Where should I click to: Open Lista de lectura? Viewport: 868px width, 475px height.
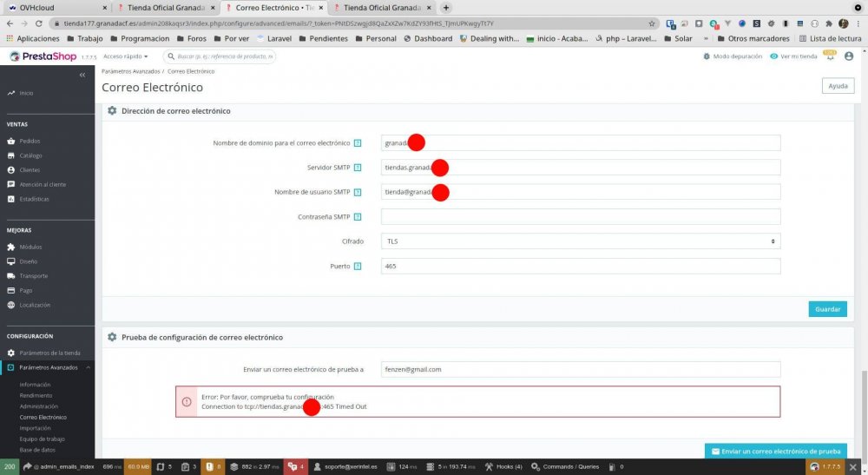pos(831,39)
